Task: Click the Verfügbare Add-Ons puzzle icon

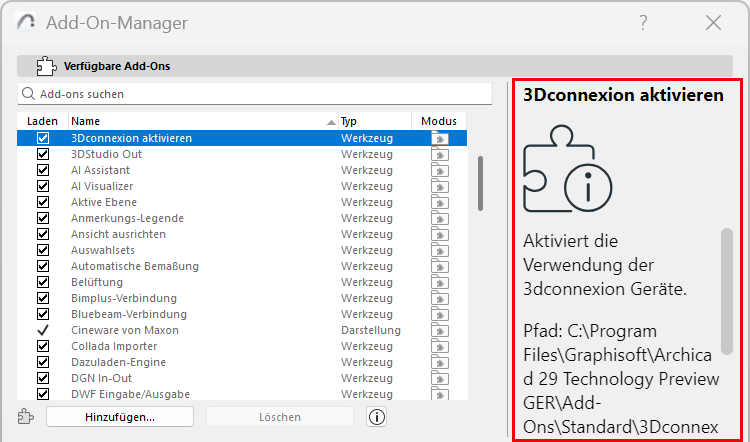Action: [x=46, y=66]
